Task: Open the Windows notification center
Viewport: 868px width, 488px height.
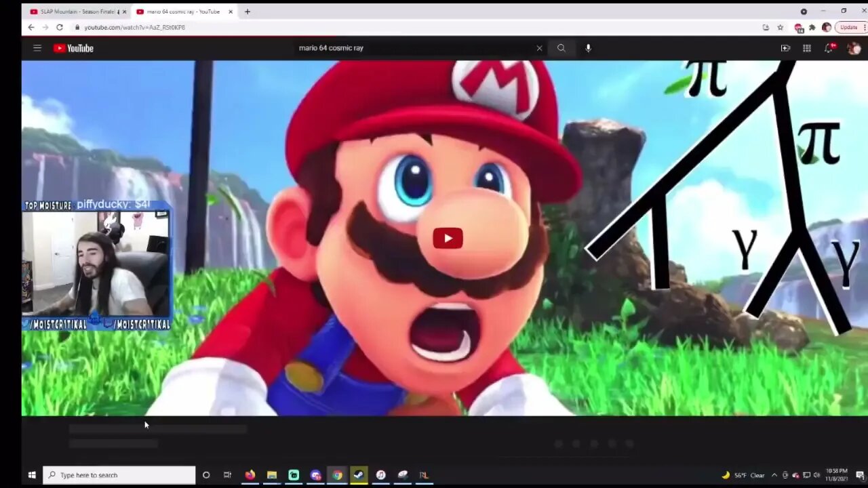Action: pyautogui.click(x=860, y=475)
